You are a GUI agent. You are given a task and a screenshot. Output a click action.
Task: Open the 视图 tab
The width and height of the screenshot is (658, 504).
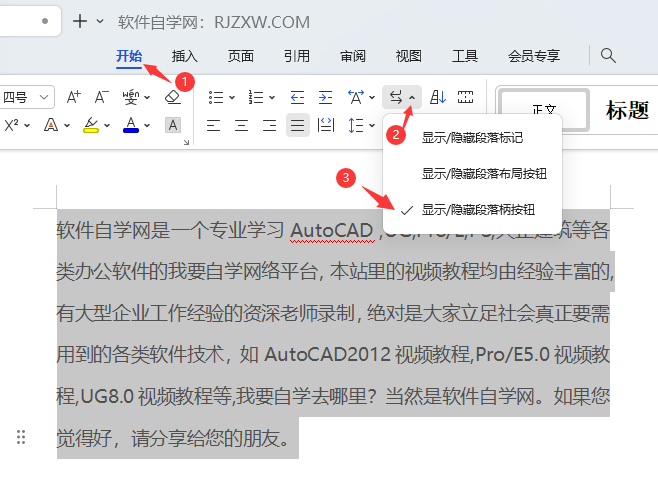coord(409,56)
